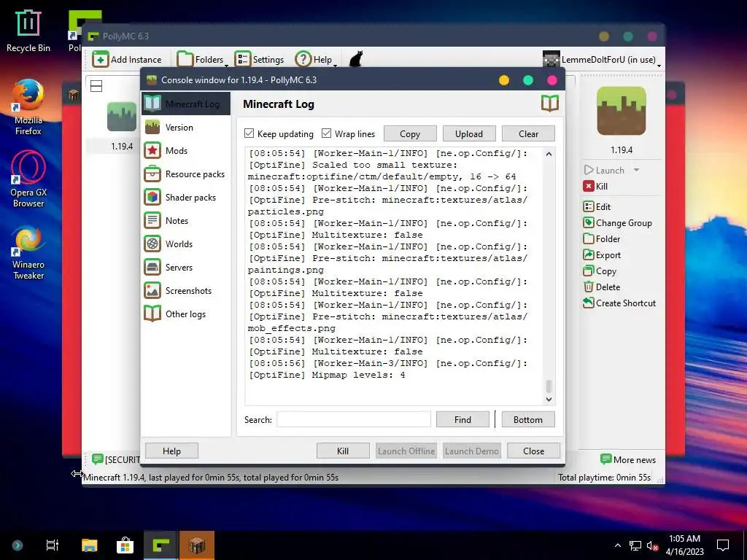Click the muted volume tray icon

click(652, 545)
